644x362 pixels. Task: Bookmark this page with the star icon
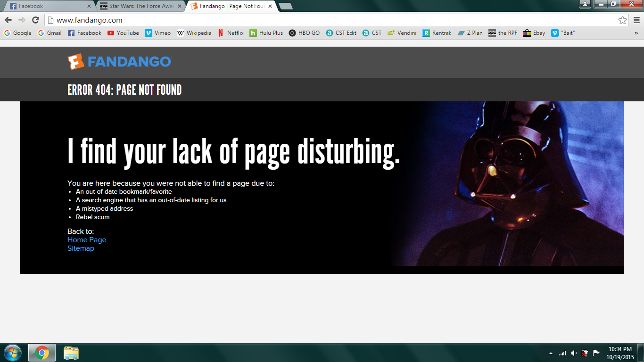pyautogui.click(x=622, y=20)
